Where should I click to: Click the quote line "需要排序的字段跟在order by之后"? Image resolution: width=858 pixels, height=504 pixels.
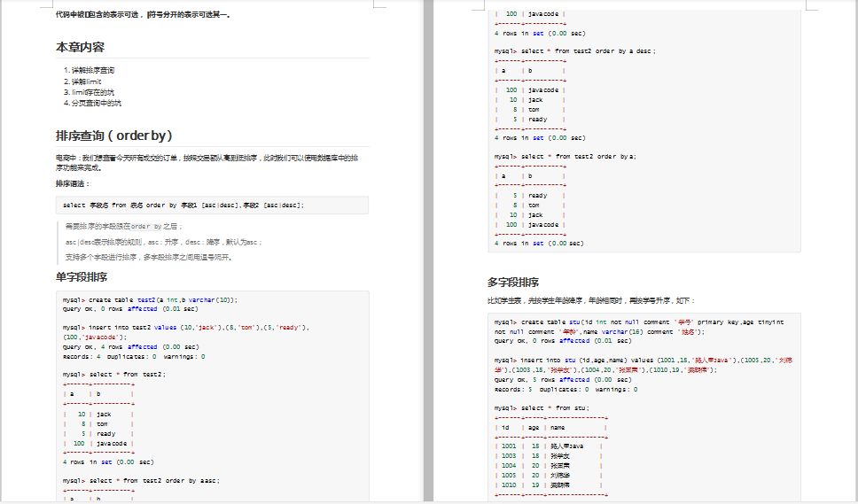coord(124,226)
